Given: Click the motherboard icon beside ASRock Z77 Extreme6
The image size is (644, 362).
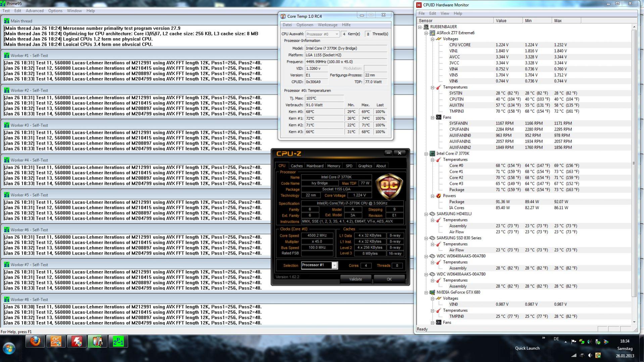Looking at the screenshot, I should tap(432, 33).
